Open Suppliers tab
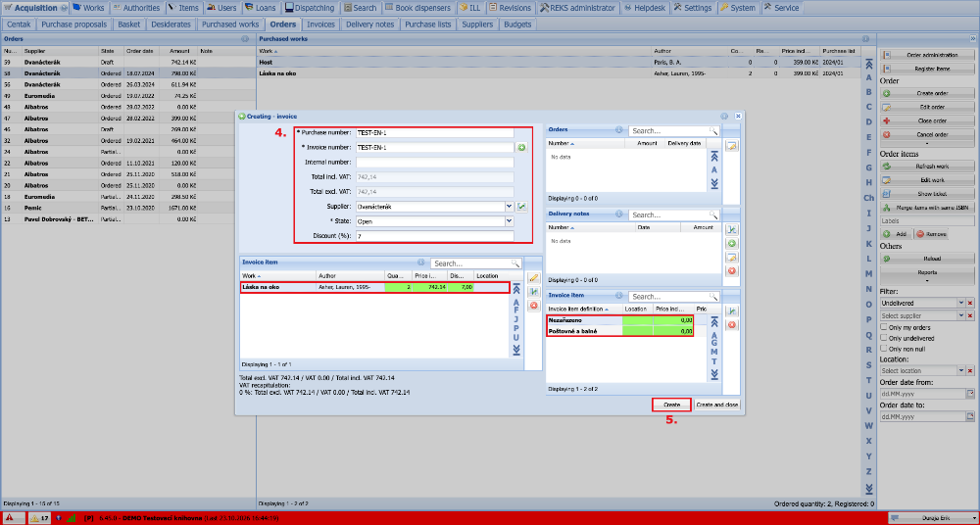980x525 pixels. [x=477, y=24]
